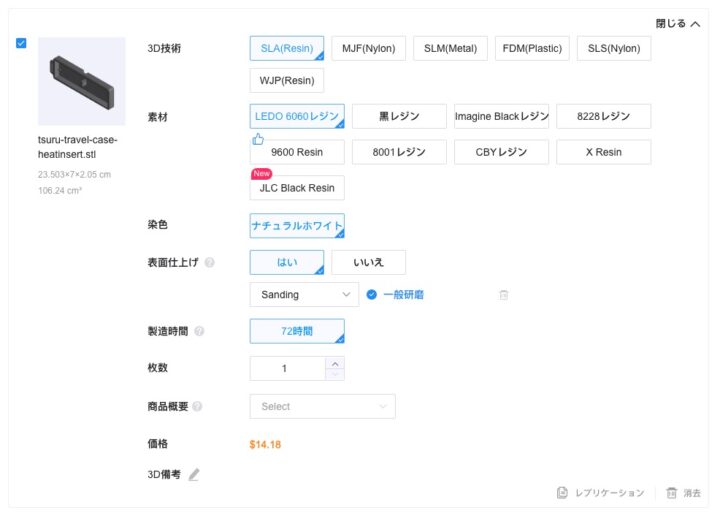
Task: Click the thumbs-up recommended icon under LEDO 6060
Action: (x=257, y=139)
